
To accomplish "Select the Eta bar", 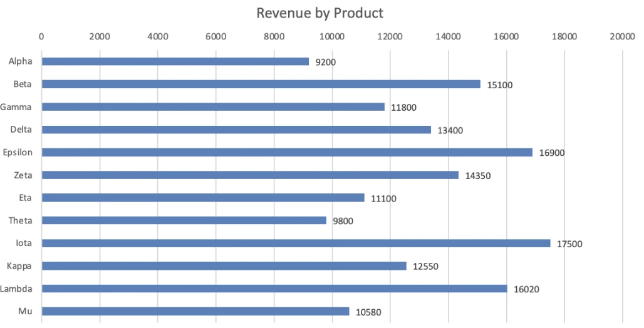I will 204,198.
